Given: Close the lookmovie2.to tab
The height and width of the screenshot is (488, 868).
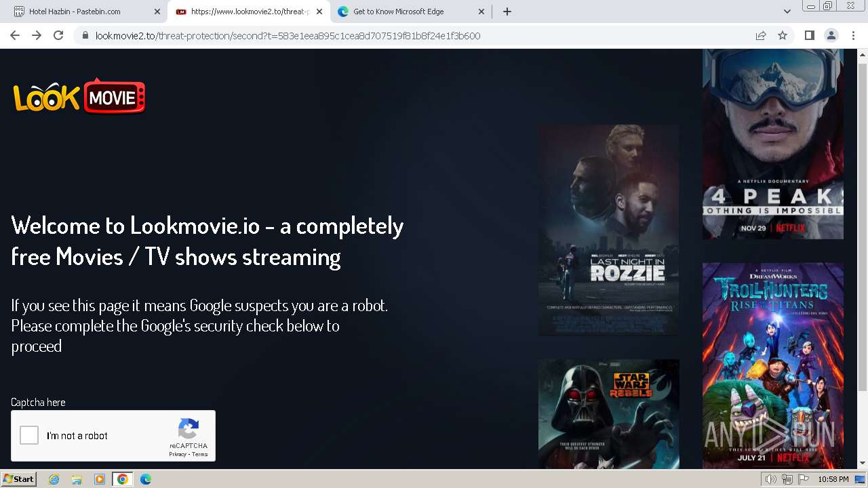Looking at the screenshot, I should [319, 12].
